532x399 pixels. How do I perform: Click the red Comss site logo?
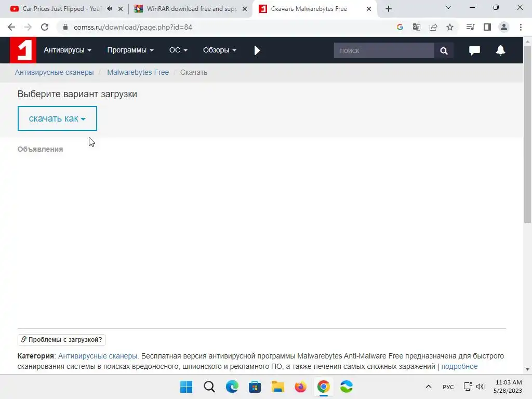pyautogui.click(x=23, y=50)
